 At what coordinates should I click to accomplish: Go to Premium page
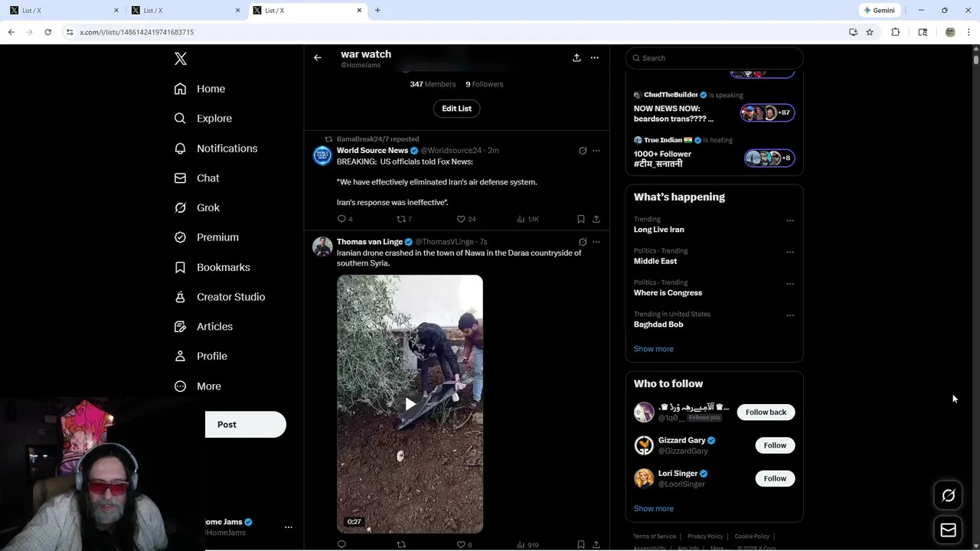point(207,237)
